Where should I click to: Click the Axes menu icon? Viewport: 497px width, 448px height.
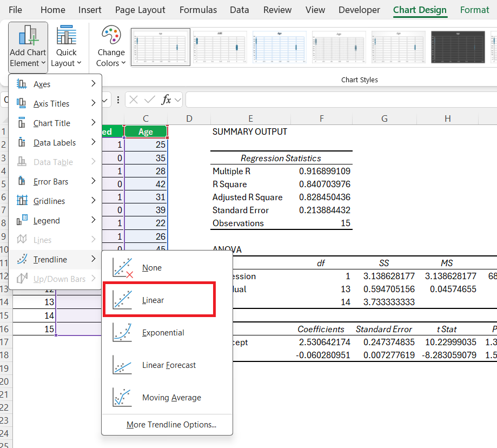(22, 84)
